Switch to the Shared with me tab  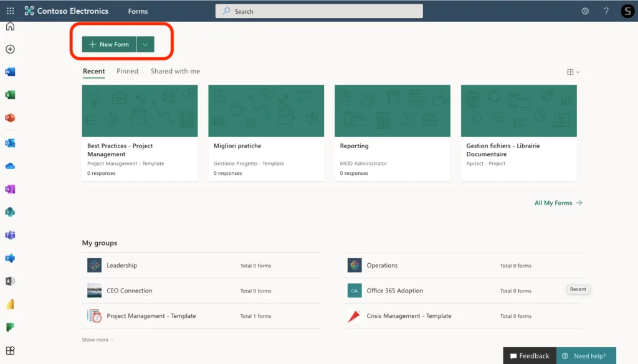[175, 71]
